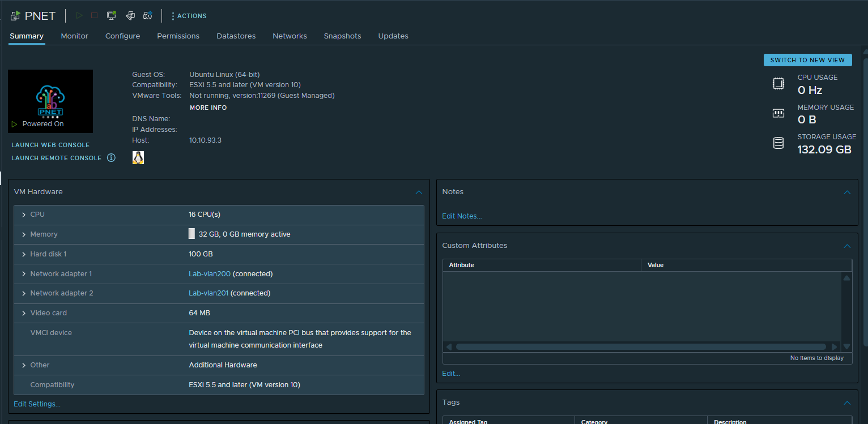Click the host IP 10.10.93.3

205,140
